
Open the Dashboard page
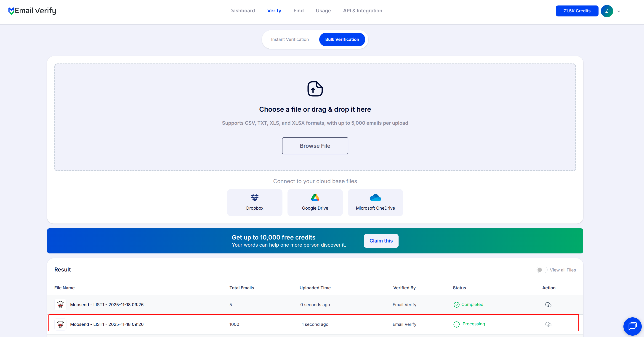point(242,11)
